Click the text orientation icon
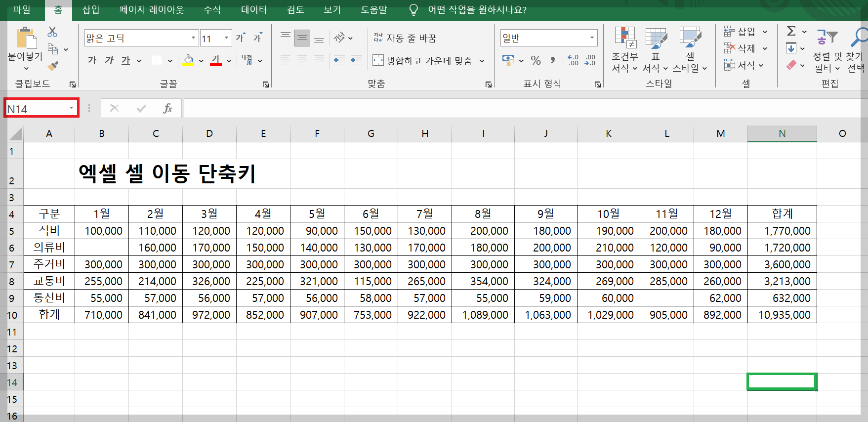 pos(339,38)
